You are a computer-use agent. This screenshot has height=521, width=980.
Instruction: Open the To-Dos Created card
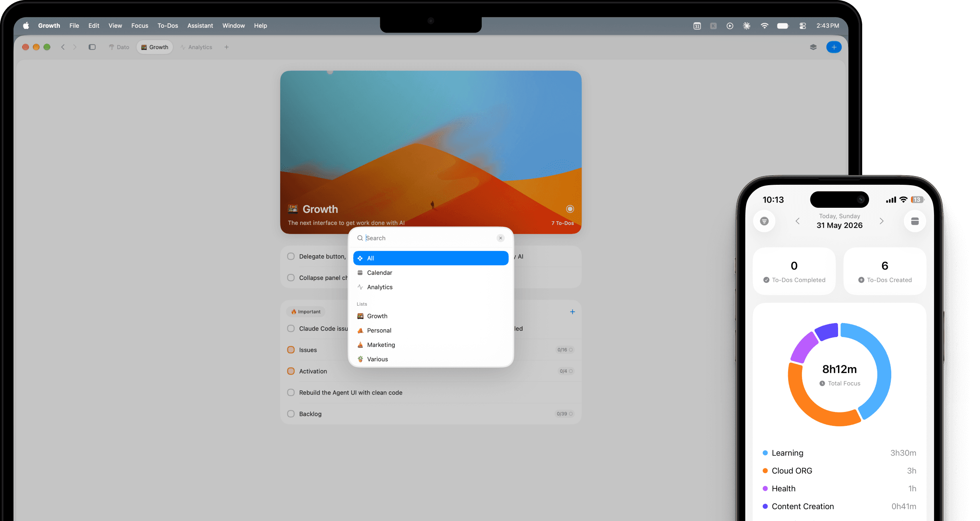click(x=884, y=271)
